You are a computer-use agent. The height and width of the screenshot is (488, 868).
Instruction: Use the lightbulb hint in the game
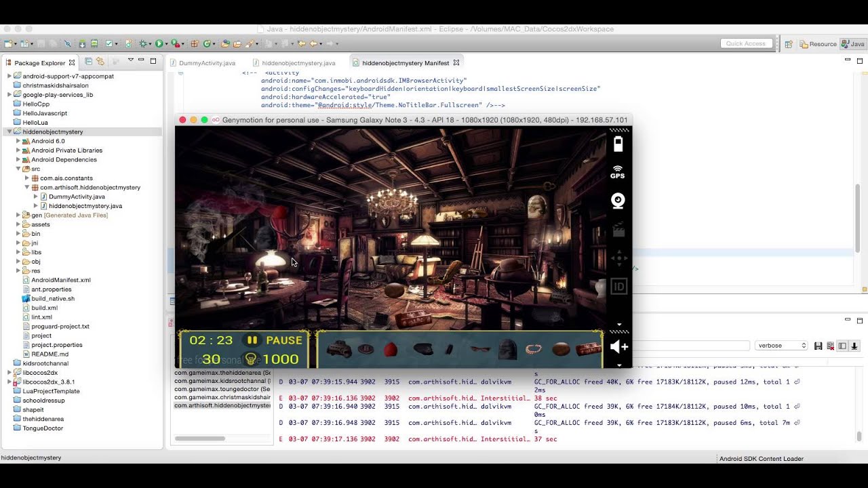tap(251, 359)
